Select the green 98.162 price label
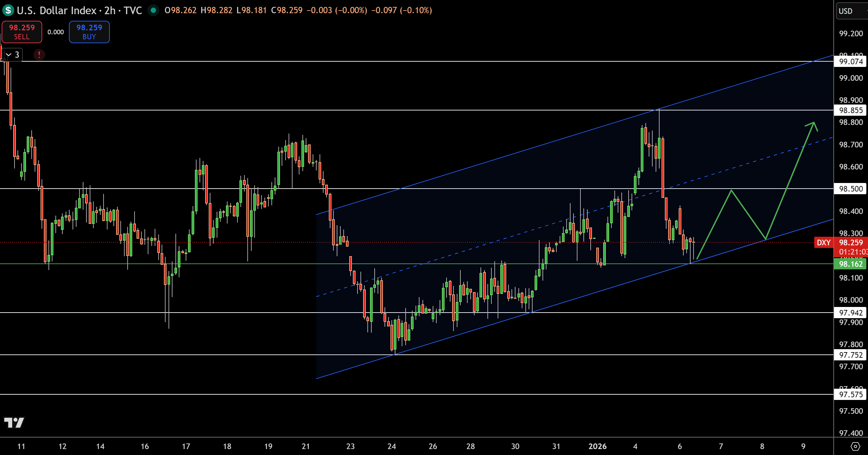This screenshot has height=455, width=868. tap(851, 264)
